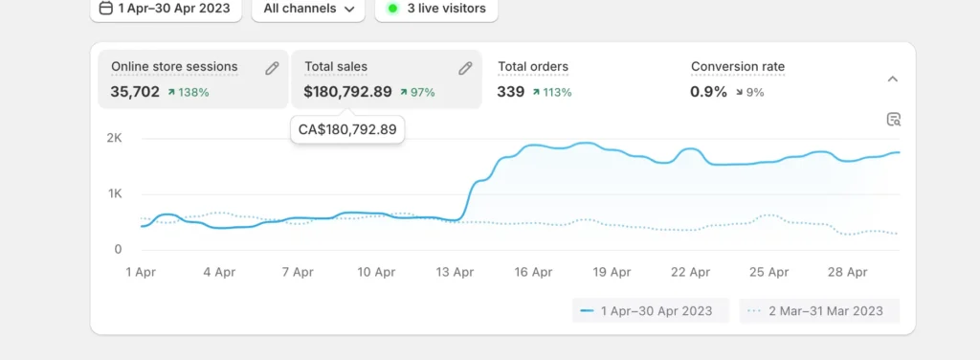
Task: Click the 35,702 sessions value
Action: click(x=135, y=92)
